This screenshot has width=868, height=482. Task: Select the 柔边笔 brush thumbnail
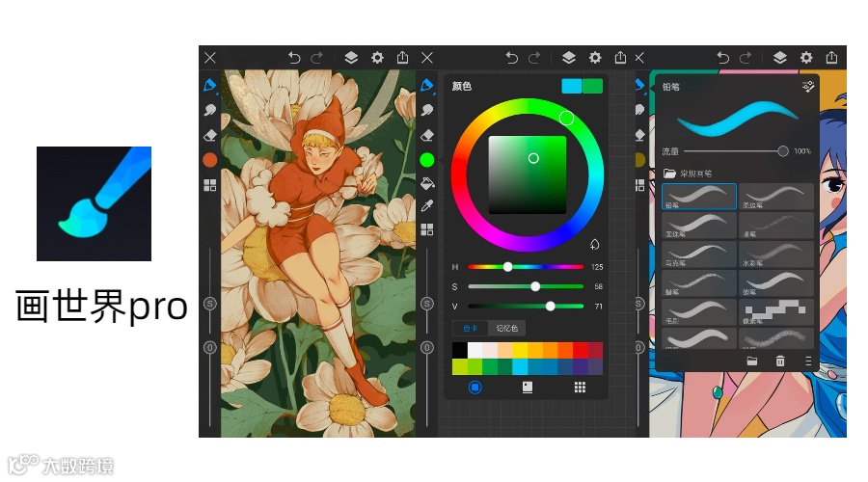pos(776,197)
